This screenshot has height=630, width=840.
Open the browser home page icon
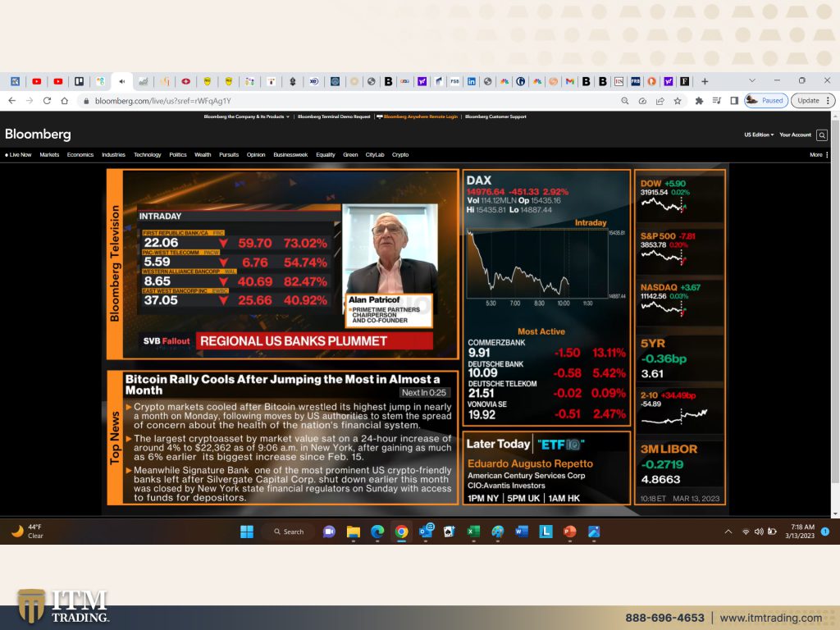click(64, 101)
